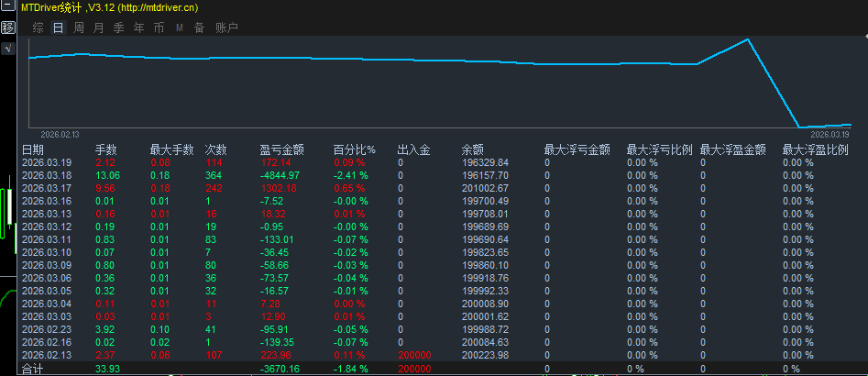Select the 年 yearly tab
The width and height of the screenshot is (868, 376).
tap(138, 28)
